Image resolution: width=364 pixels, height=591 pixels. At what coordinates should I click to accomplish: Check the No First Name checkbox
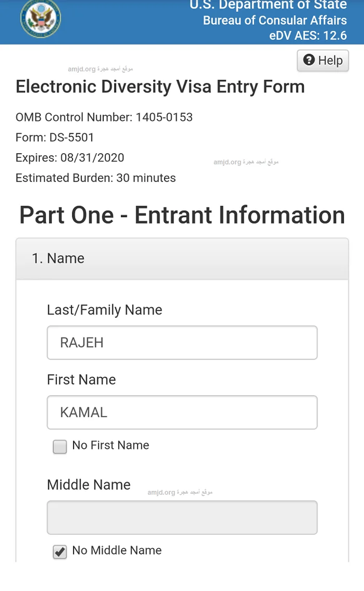point(60,447)
